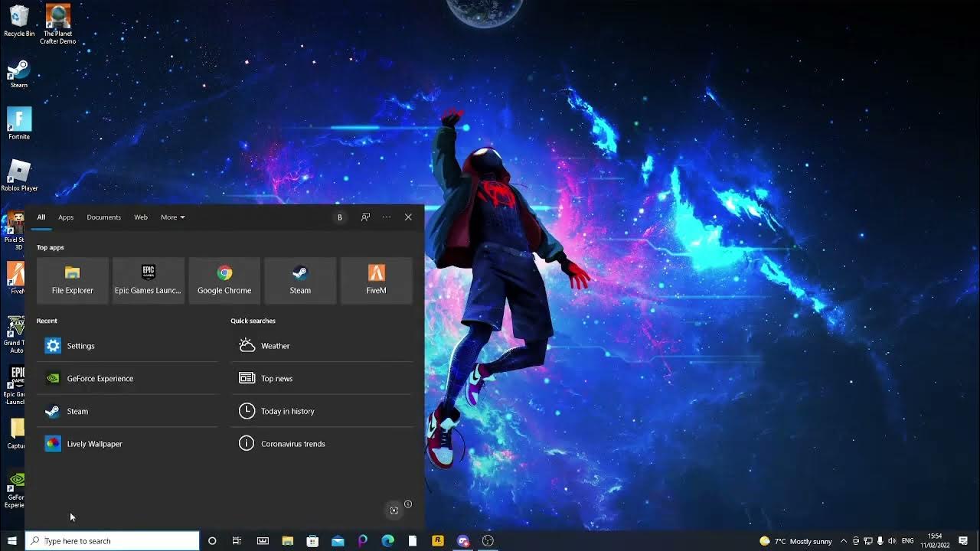The height and width of the screenshot is (551, 980).
Task: Open Mail app on taskbar
Action: [x=338, y=541]
